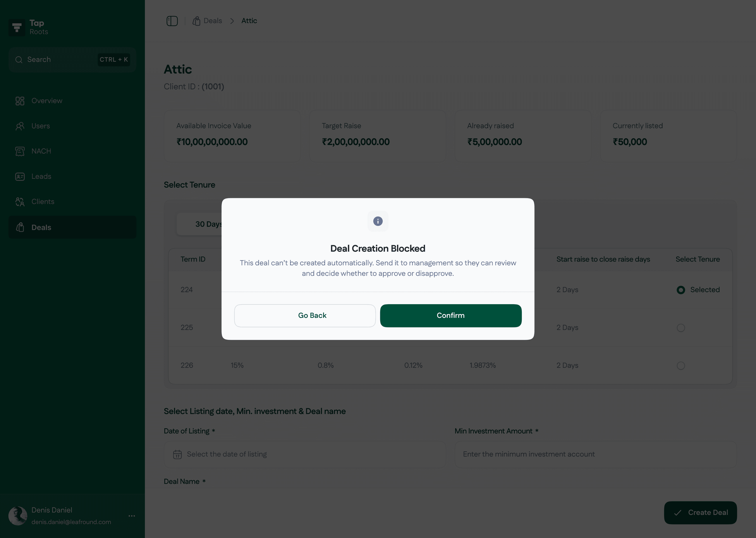The width and height of the screenshot is (756, 538).
Task: Open Overview from the sidebar icon
Action: (20, 101)
